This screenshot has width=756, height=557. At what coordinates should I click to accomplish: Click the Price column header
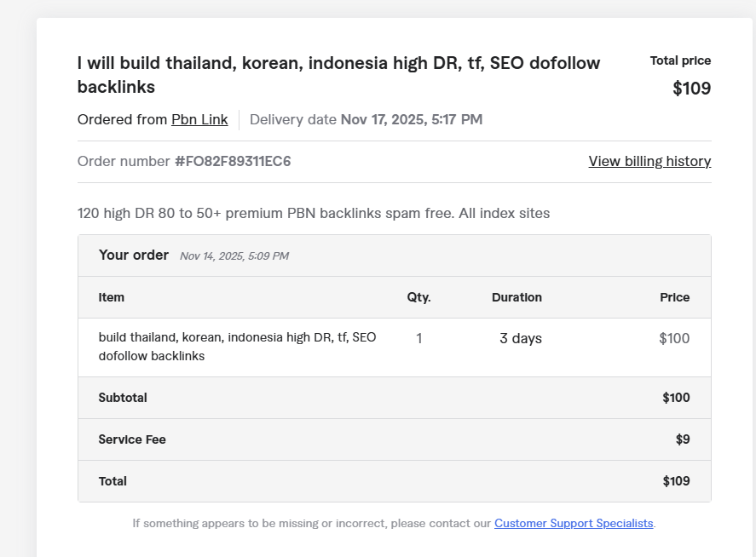(674, 297)
